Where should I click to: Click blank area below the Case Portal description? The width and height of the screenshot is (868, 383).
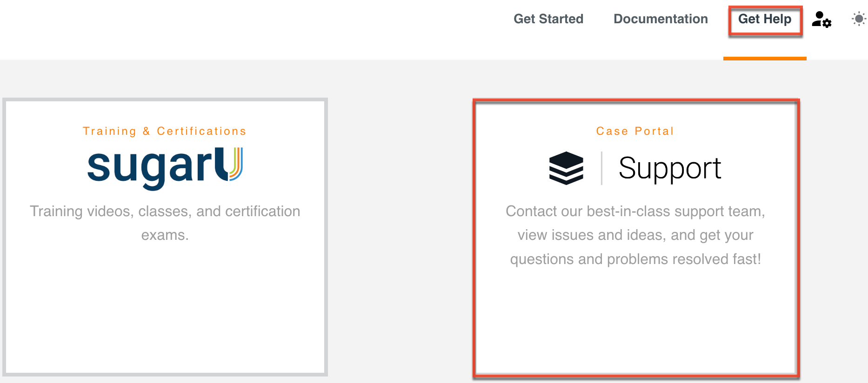coord(635,321)
